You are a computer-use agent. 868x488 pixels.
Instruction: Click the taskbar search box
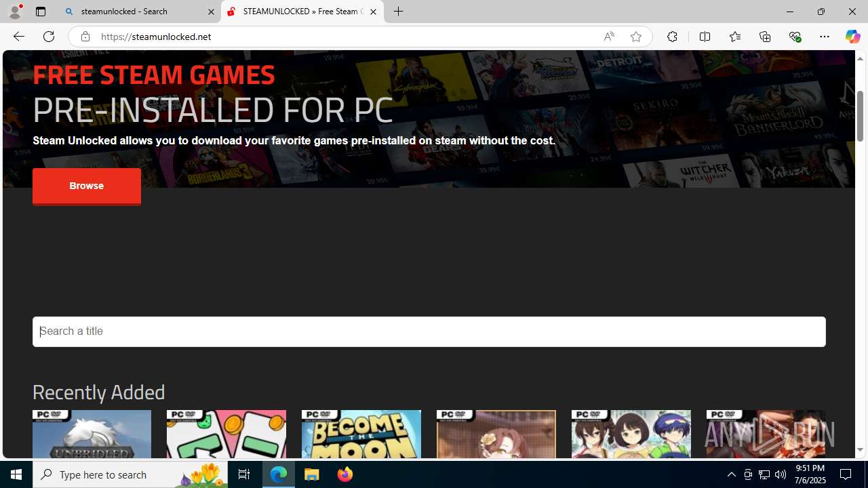pos(130,474)
